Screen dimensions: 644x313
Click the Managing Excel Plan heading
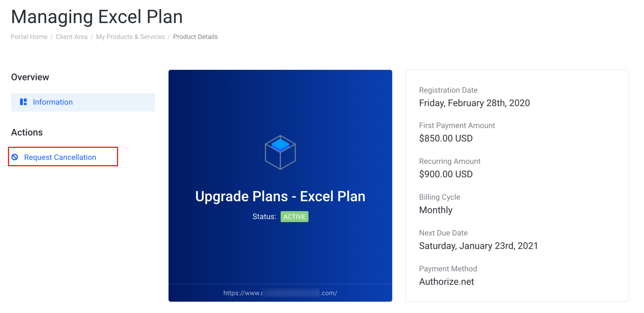[x=97, y=17]
